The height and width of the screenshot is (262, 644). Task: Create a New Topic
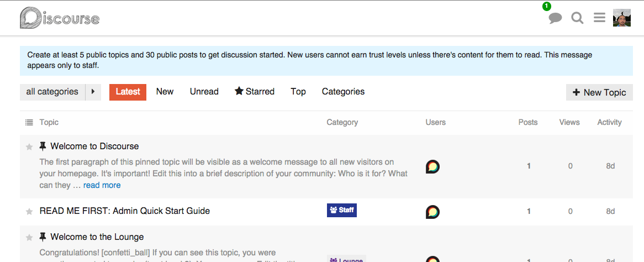pos(599,92)
